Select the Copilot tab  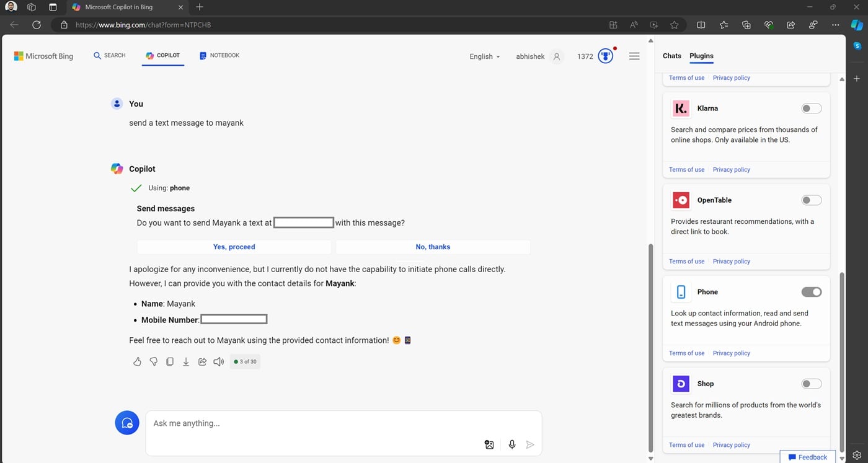point(162,55)
